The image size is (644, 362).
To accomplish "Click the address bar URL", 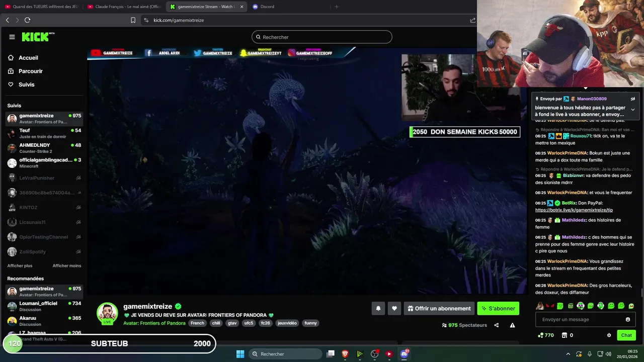I will point(179,20).
